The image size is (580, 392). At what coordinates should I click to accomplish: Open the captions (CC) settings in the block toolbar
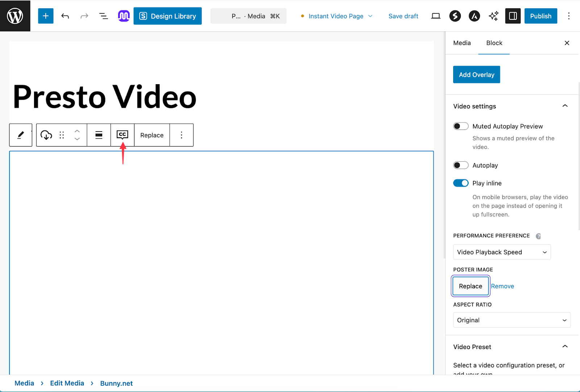[x=122, y=135]
